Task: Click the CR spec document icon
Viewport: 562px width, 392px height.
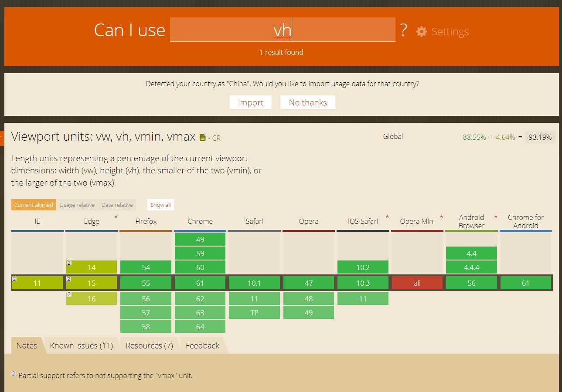Action: [x=202, y=138]
